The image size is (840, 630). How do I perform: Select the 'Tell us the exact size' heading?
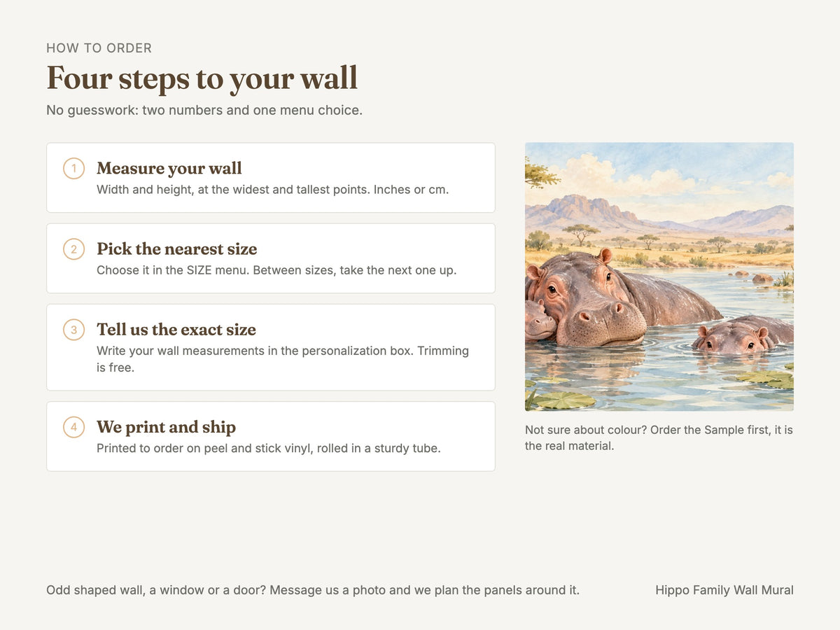coord(176,330)
